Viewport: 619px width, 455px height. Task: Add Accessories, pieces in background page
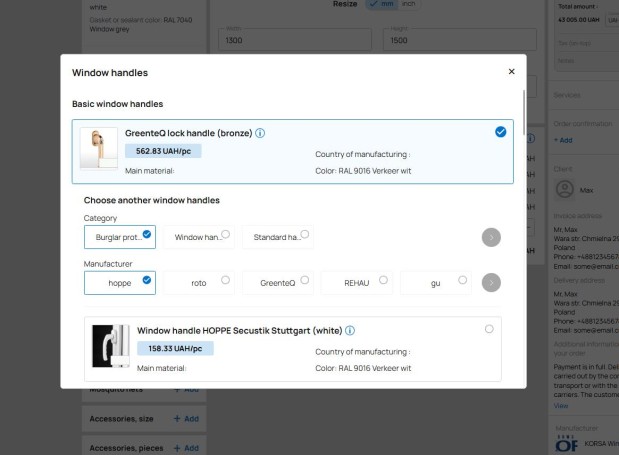(x=186, y=448)
